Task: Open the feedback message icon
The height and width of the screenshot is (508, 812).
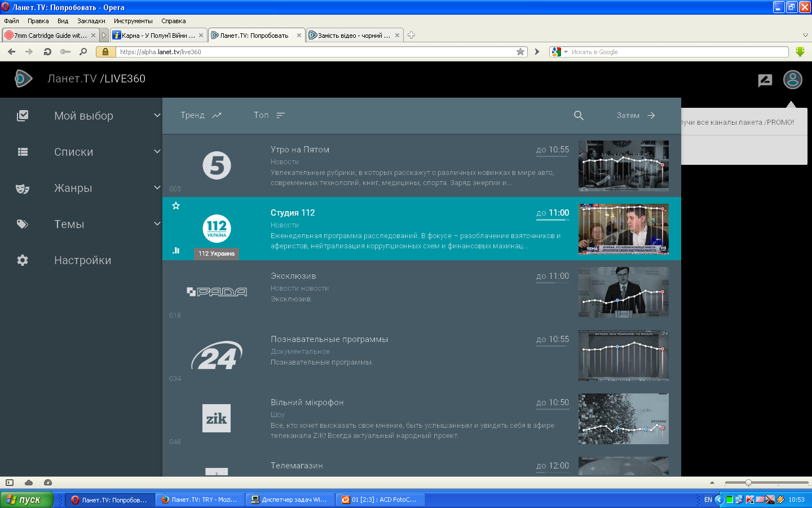Action: 765,80
